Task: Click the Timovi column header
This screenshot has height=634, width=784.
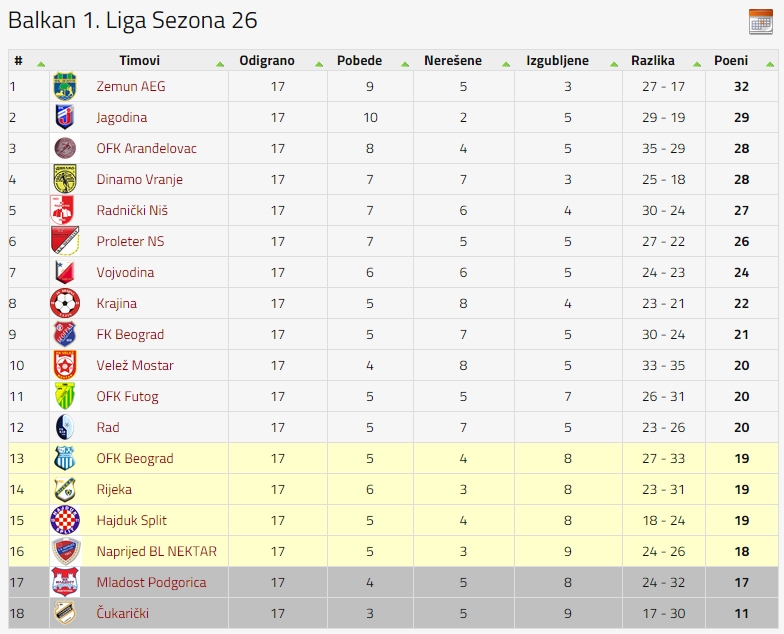Action: point(140,60)
